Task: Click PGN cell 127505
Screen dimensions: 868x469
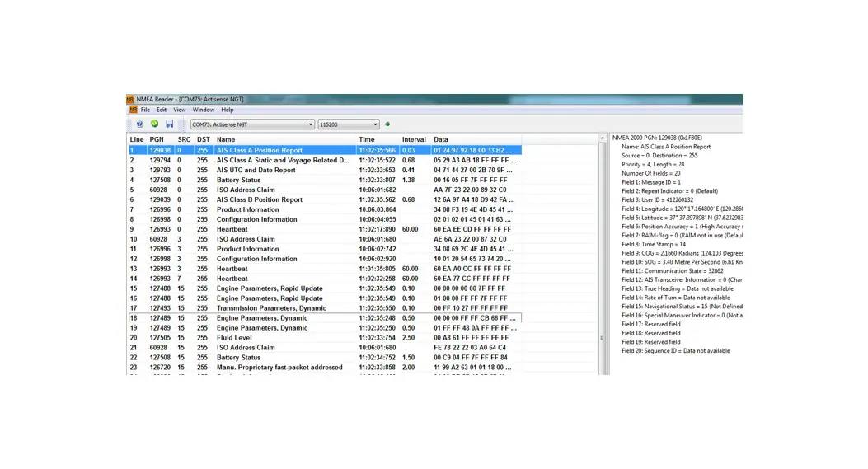Action: [x=160, y=338]
